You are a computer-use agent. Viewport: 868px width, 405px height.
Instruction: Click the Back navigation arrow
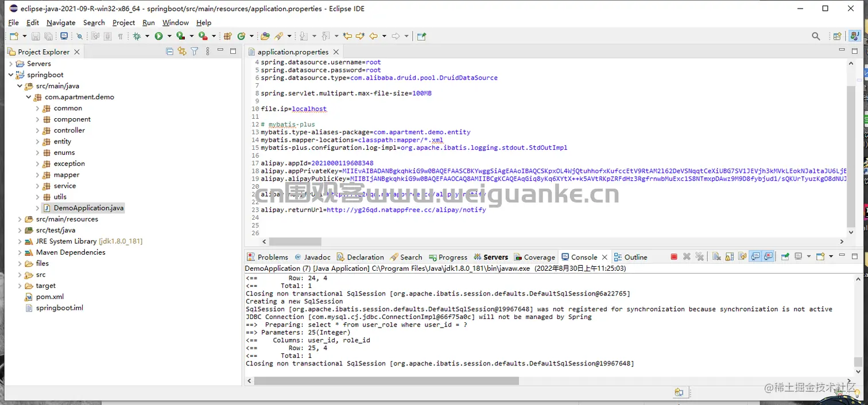373,36
